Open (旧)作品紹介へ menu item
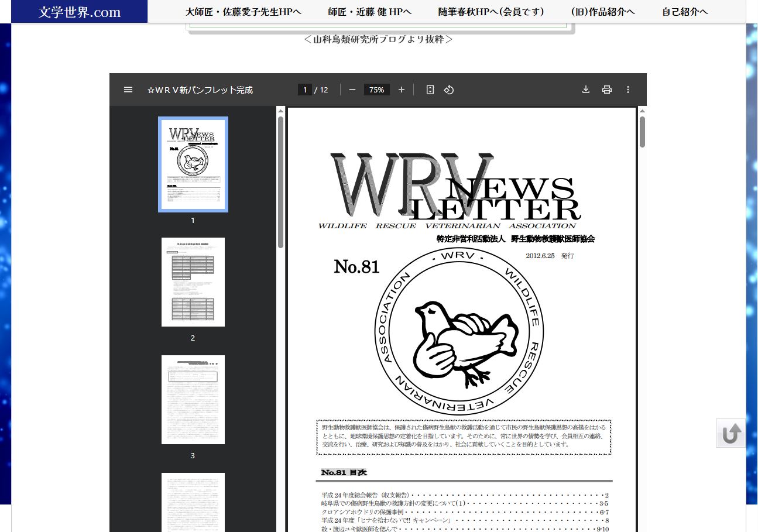The image size is (758, 532). (x=603, y=12)
